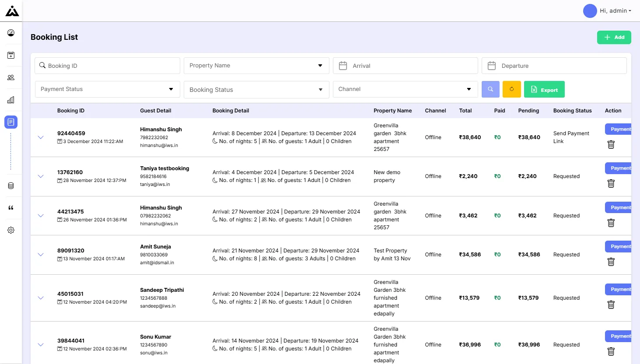This screenshot has height=364, width=640.
Task: Delete booking 92440459 with trash icon
Action: pos(611,144)
